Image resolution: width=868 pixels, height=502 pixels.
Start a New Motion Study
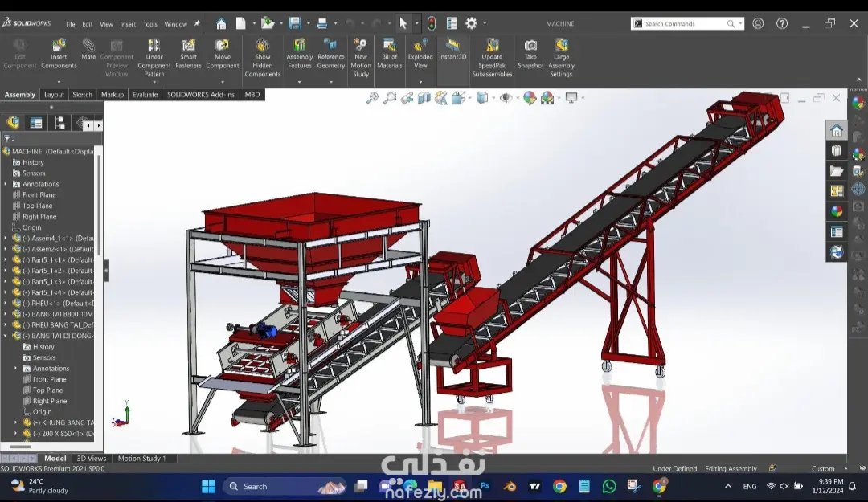(360, 58)
